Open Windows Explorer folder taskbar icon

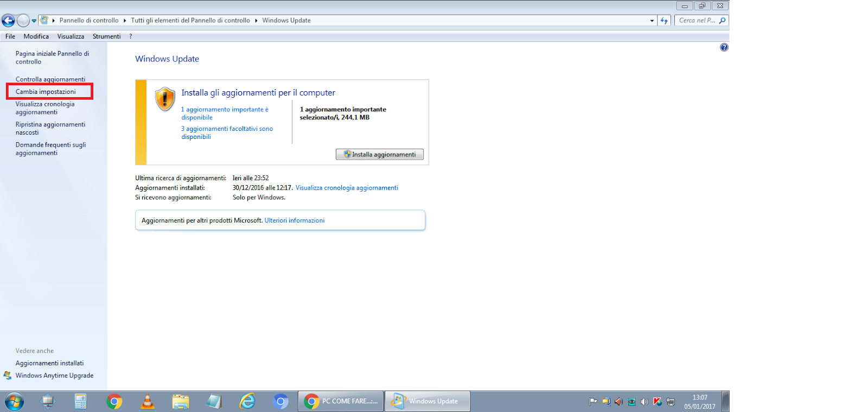[180, 402]
